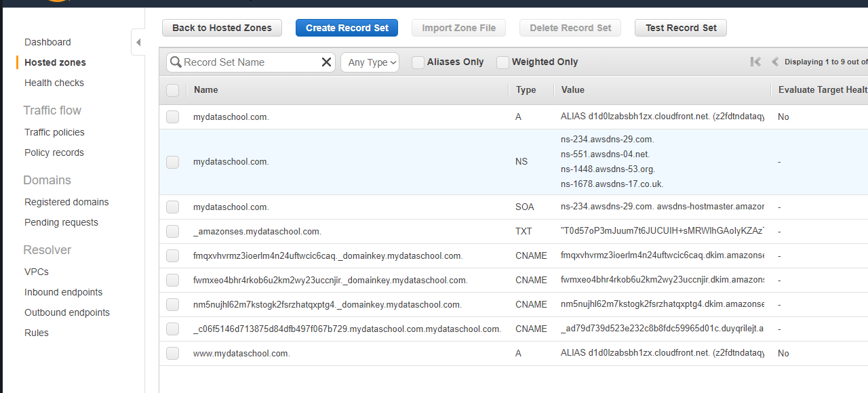
Task: Click the Test Record Set button
Action: [680, 28]
